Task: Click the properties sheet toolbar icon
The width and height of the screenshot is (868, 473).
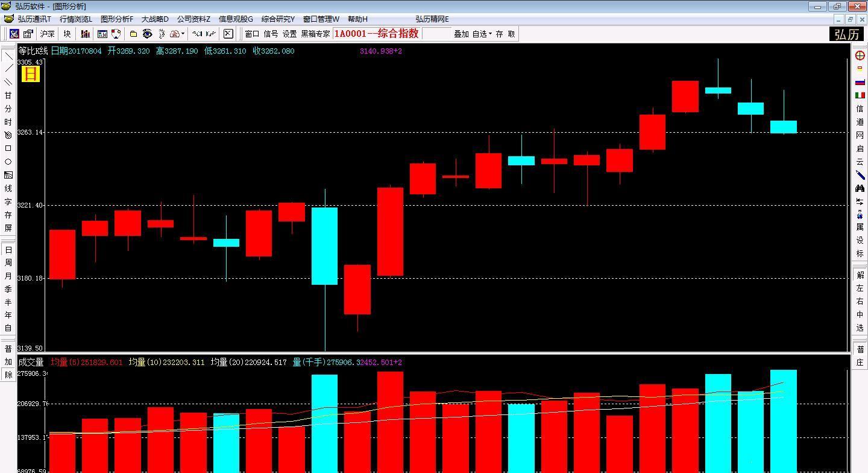Action: tap(28, 34)
